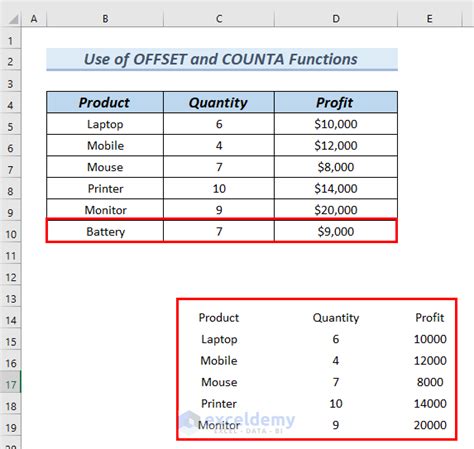The width and height of the screenshot is (474, 449).
Task: Click the '10000' value cell
Action: [430, 339]
